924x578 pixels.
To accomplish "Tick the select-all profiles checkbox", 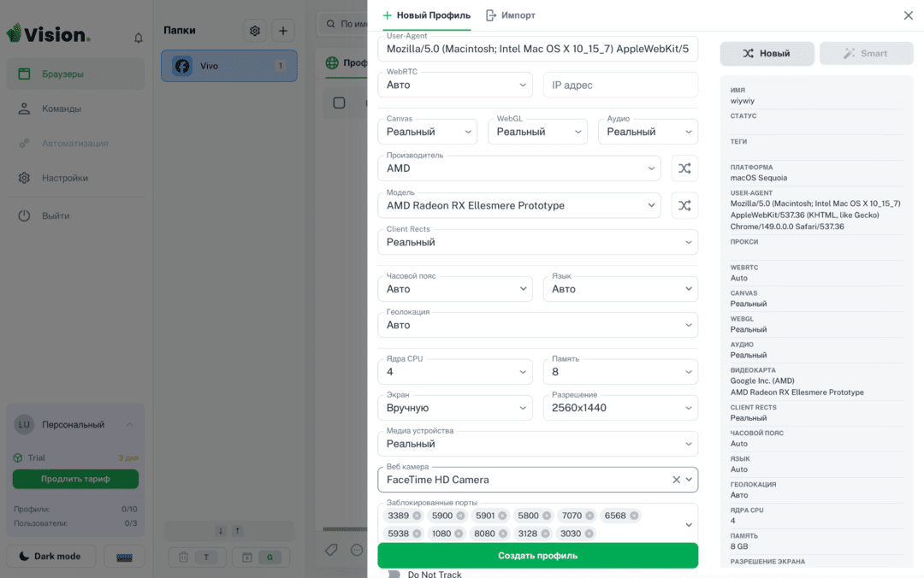I will click(x=339, y=103).
